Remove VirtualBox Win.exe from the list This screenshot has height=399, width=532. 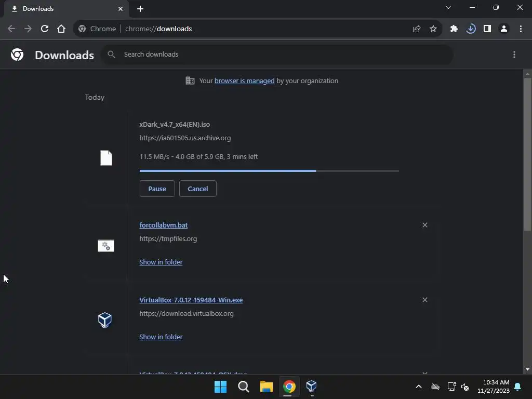(425, 300)
